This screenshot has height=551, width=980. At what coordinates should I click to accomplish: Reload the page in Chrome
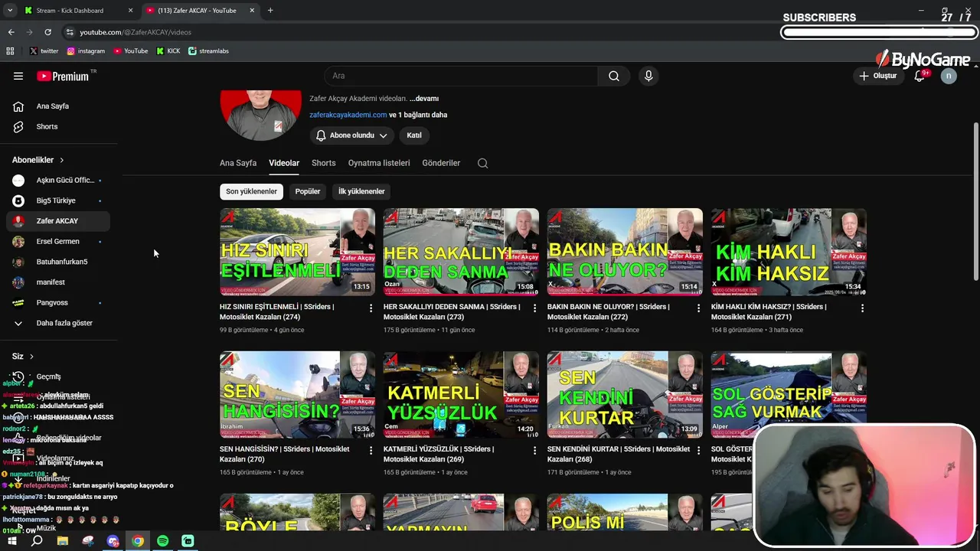[x=47, y=32]
